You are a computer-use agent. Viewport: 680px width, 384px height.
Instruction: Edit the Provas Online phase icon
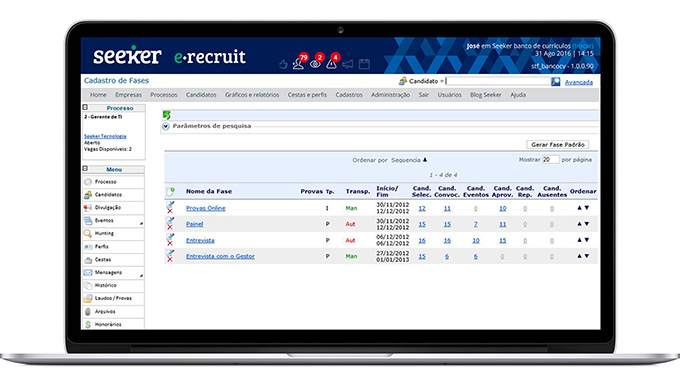tap(170, 205)
